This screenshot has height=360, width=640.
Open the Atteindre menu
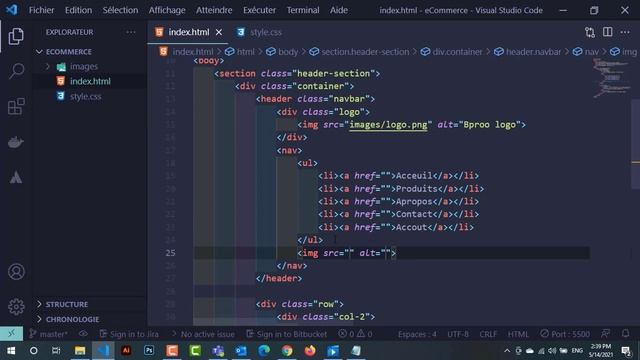pyautogui.click(x=214, y=10)
